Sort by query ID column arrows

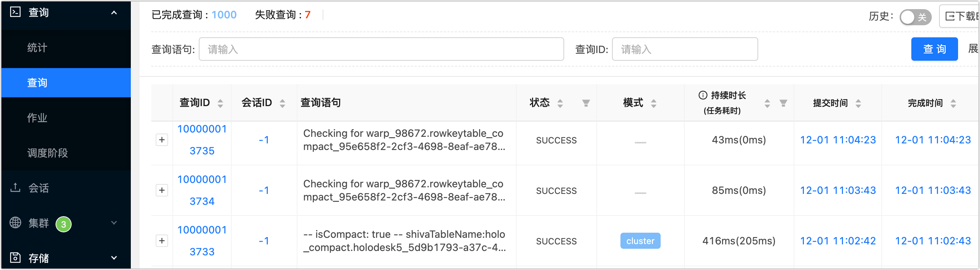coord(220,103)
